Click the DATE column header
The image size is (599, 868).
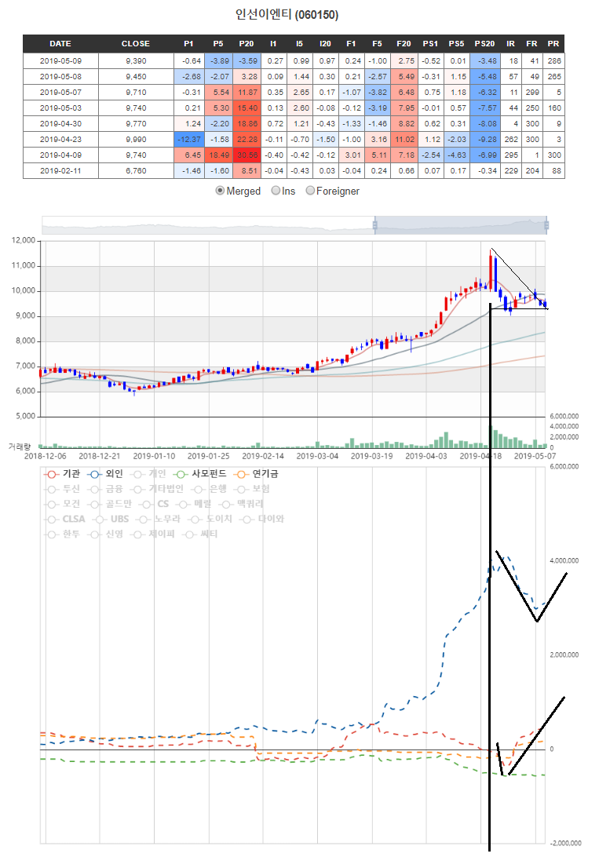click(x=60, y=44)
